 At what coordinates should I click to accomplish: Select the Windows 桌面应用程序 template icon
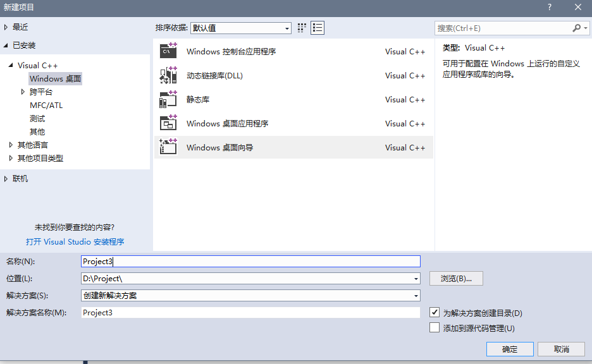[169, 123]
